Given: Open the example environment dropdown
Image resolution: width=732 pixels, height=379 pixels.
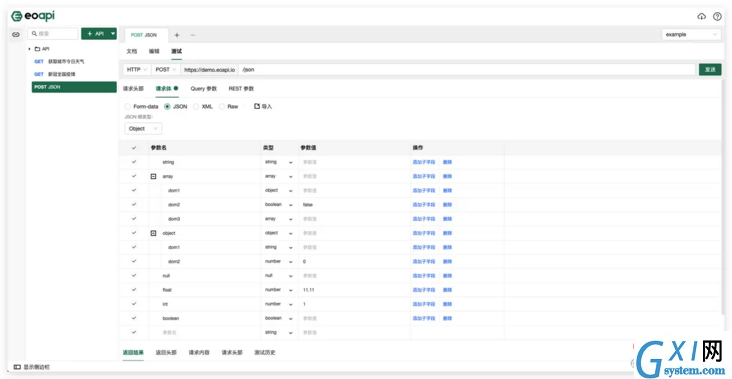Looking at the screenshot, I should [691, 35].
